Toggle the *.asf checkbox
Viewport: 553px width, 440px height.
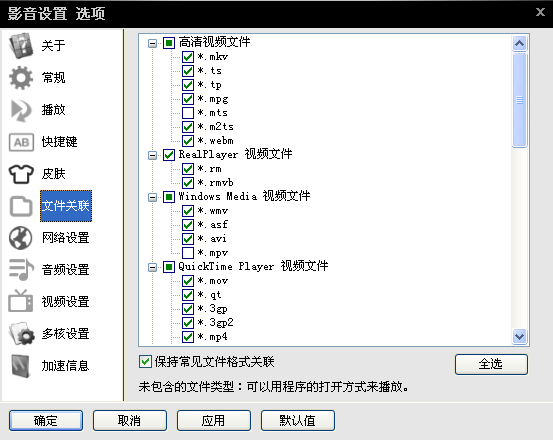pos(188,225)
